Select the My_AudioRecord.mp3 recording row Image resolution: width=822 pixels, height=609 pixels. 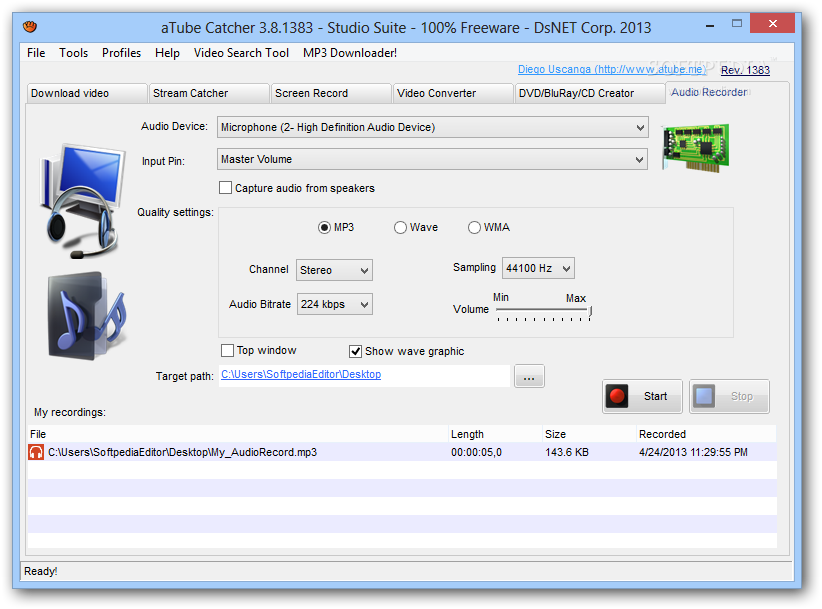[x=402, y=452]
